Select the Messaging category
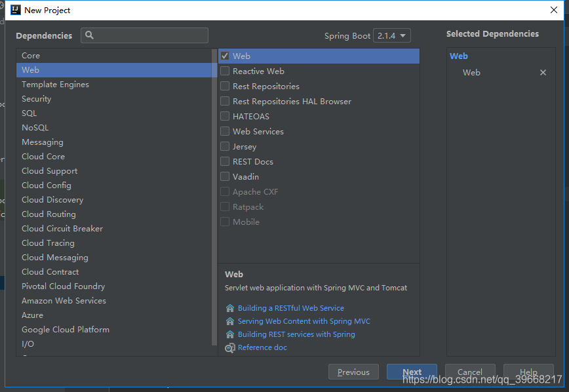This screenshot has height=392, width=569. click(x=114, y=142)
